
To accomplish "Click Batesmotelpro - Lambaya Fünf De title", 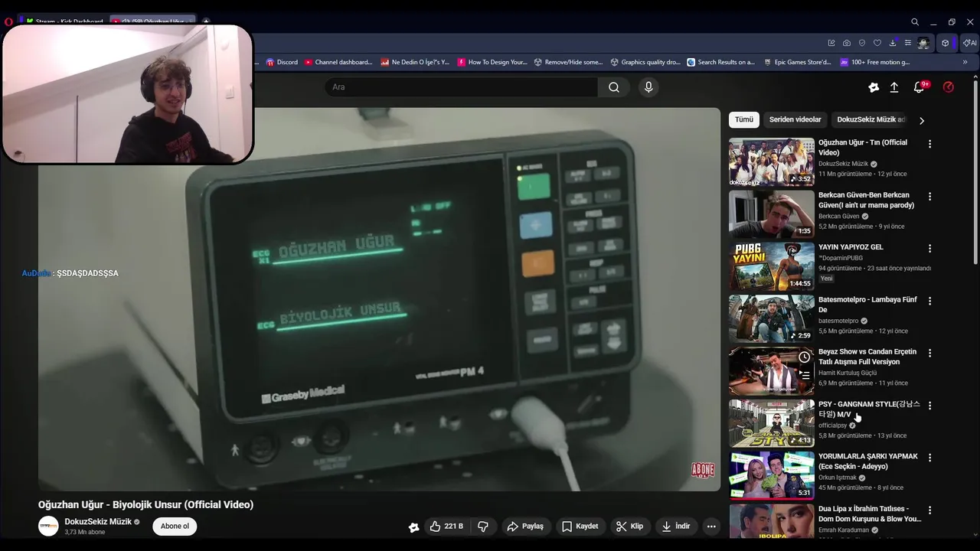I will click(867, 305).
